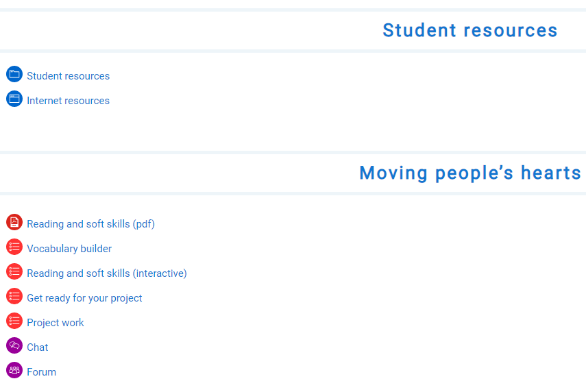Click the PDF icon for Reading and soft skills
The width and height of the screenshot is (586, 392).
(14, 222)
